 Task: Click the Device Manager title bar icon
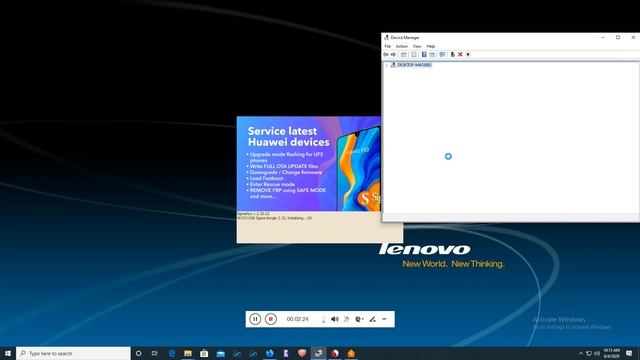(386, 37)
